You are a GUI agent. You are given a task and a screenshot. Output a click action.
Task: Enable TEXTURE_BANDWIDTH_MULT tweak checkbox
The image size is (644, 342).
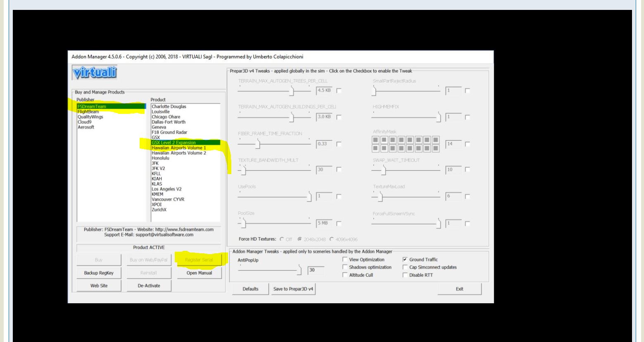(x=339, y=170)
